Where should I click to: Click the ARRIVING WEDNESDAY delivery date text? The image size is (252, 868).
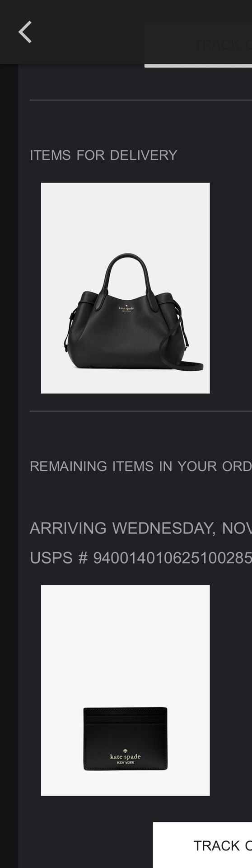[x=140, y=528]
